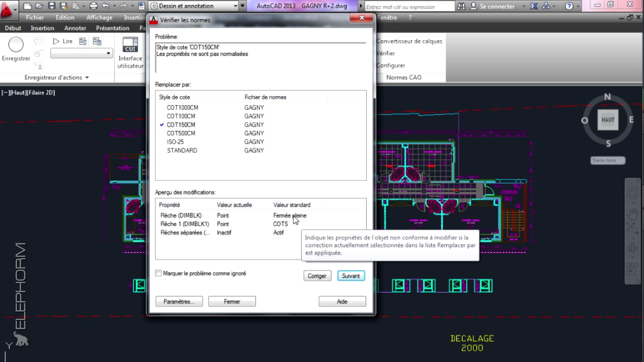Open the Undo history dropdown arrow

tap(114, 7)
